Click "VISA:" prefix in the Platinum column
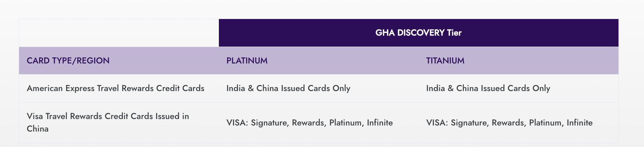 point(237,123)
